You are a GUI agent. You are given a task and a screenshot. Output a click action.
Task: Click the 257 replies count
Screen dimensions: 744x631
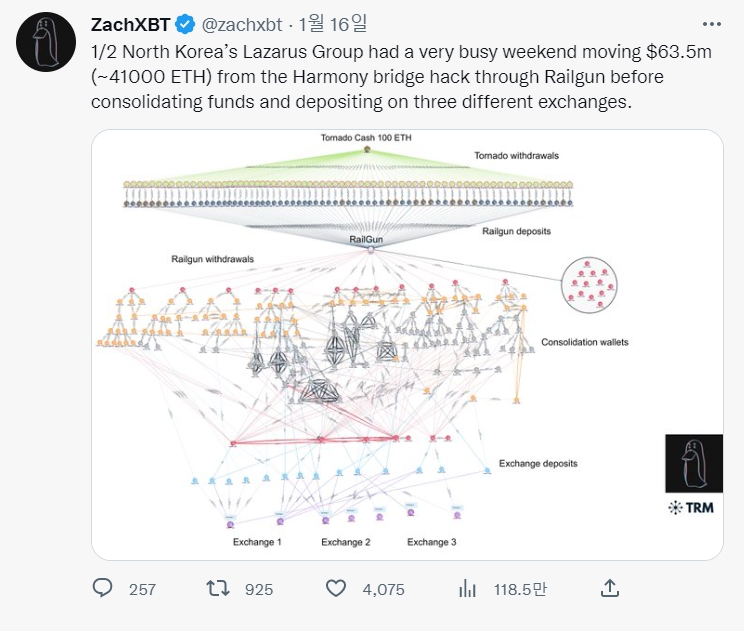click(x=142, y=590)
